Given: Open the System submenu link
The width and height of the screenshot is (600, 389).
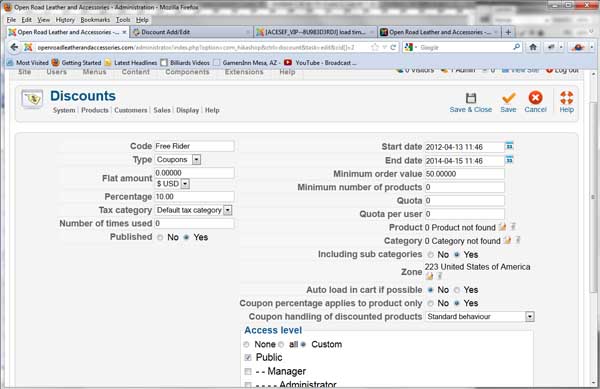Looking at the screenshot, I should 64,110.
